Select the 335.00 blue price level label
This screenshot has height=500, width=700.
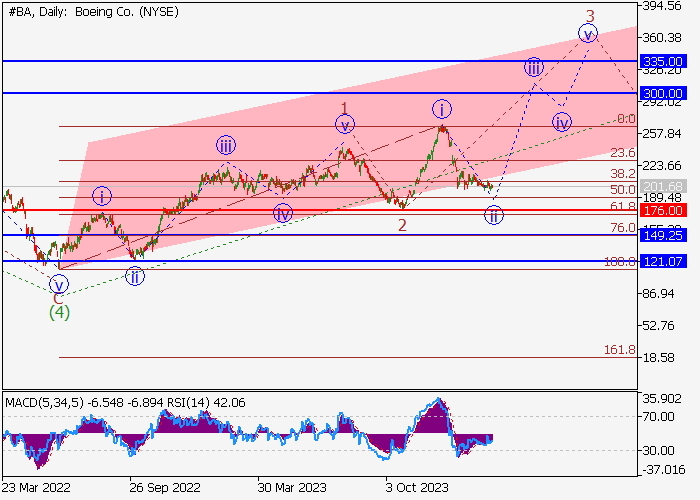click(x=663, y=61)
